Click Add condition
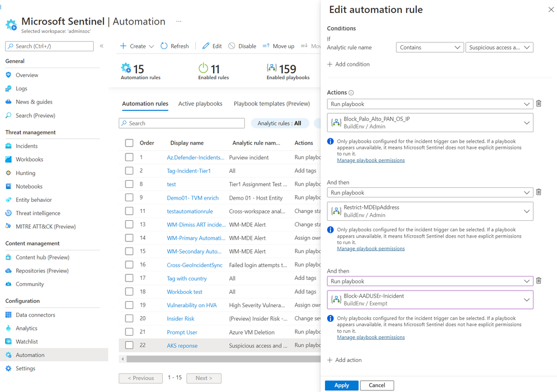The width and height of the screenshot is (557, 392). point(348,64)
